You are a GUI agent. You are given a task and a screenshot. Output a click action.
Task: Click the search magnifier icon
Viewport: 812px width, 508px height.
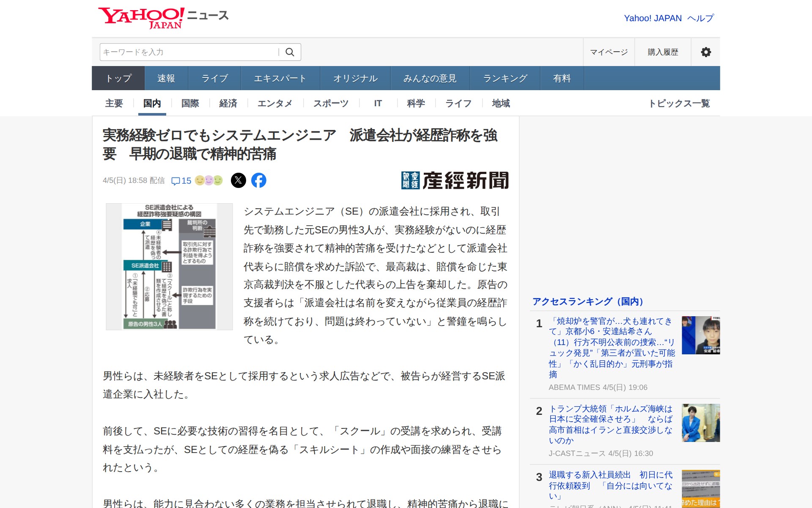click(x=290, y=52)
